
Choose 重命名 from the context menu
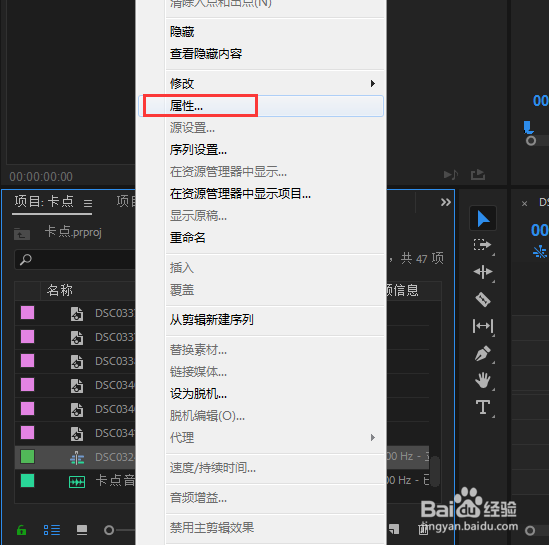coord(261,238)
